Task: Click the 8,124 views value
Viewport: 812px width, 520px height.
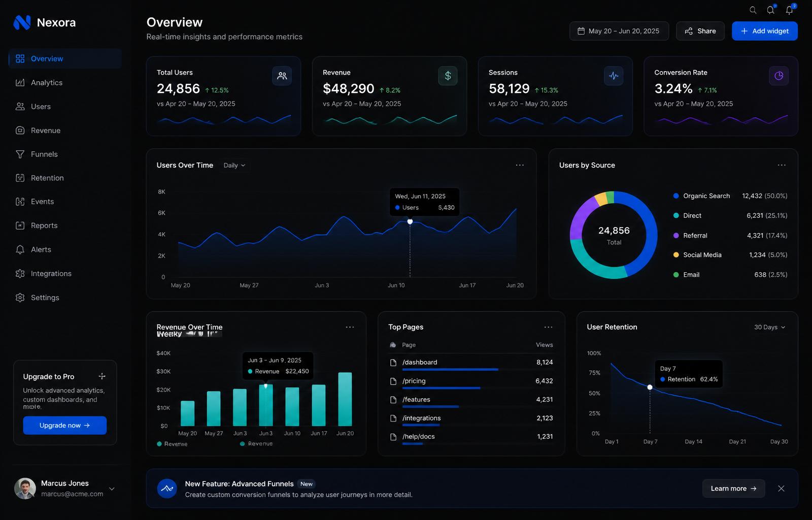Action: pyautogui.click(x=545, y=363)
